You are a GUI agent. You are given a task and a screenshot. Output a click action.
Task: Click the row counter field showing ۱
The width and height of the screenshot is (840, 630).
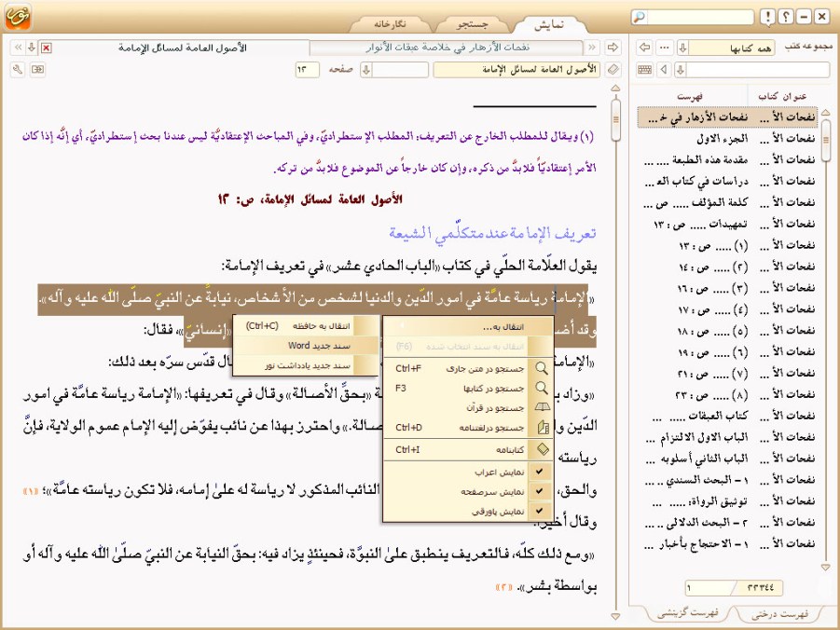click(709, 588)
